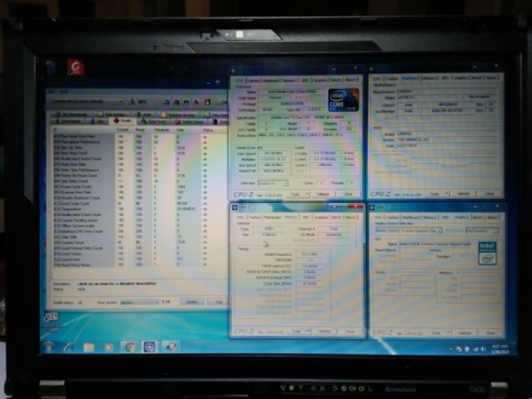Expand the Tools dropdown in CPU window
This screenshot has height=399, width=532.
coord(299,195)
